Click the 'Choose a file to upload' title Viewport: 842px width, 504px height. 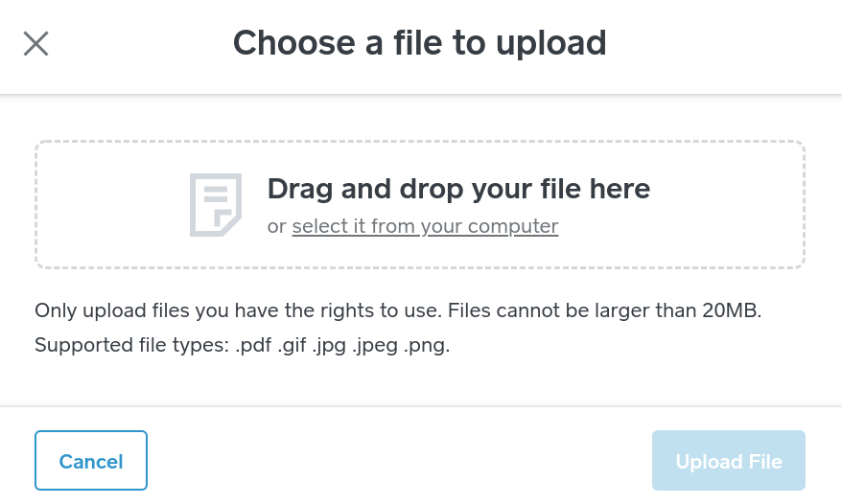(x=420, y=43)
